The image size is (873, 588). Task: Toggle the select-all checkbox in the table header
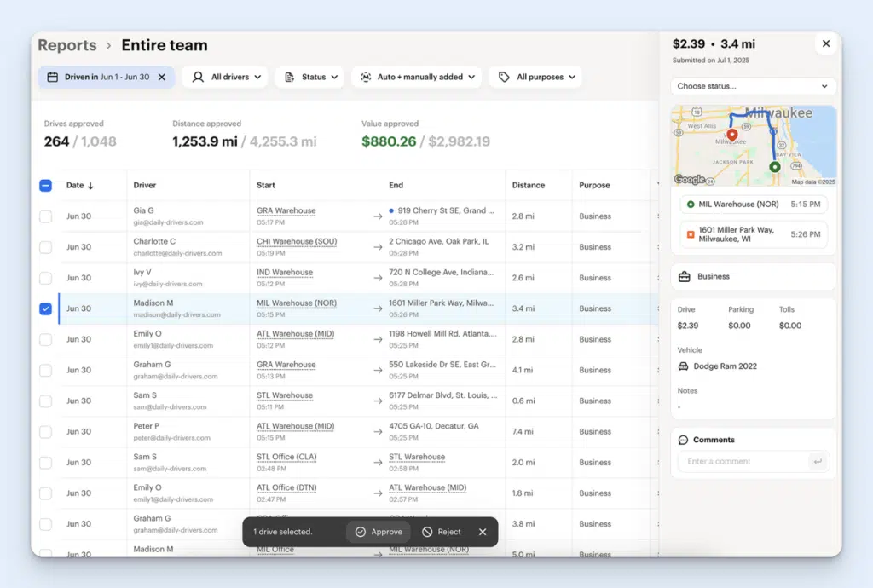[x=45, y=185]
